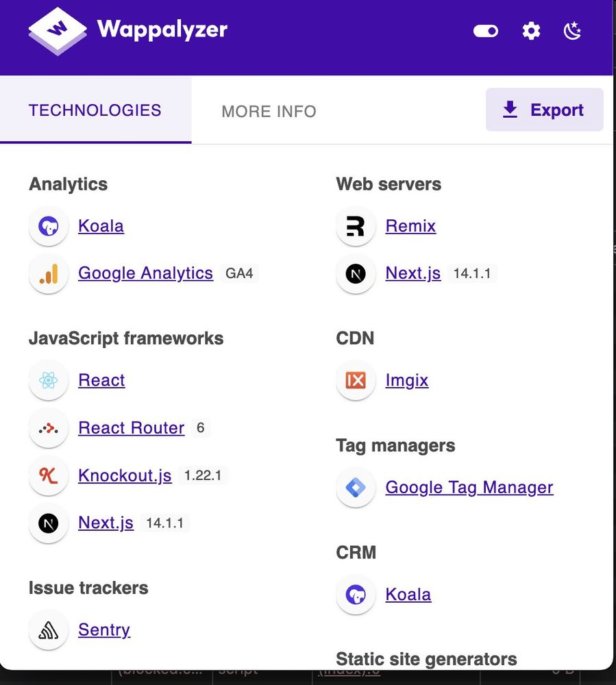Screen dimensions: 616x685
Task: Click the Koala icon under Analytics
Action: click(x=49, y=226)
